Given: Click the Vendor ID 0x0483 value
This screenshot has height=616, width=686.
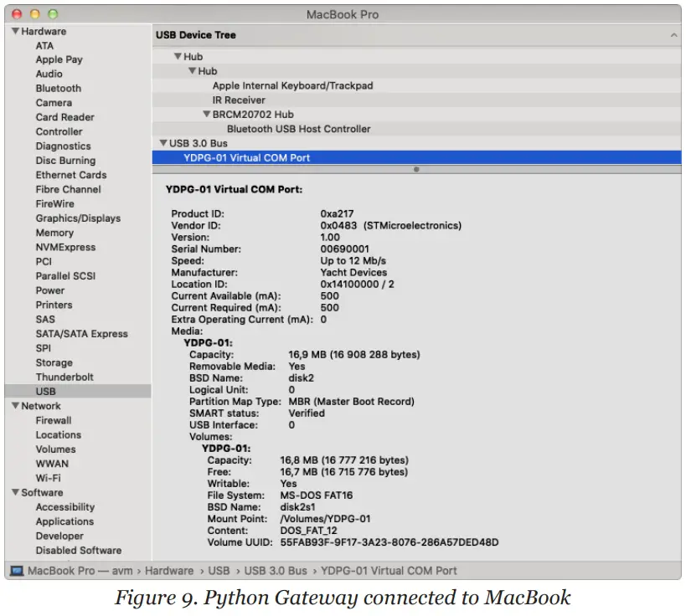Looking at the screenshot, I should [338, 225].
